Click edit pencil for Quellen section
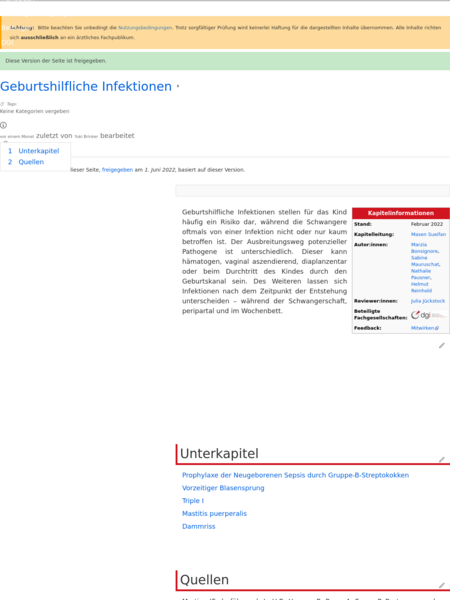The image size is (450, 600). click(x=442, y=585)
